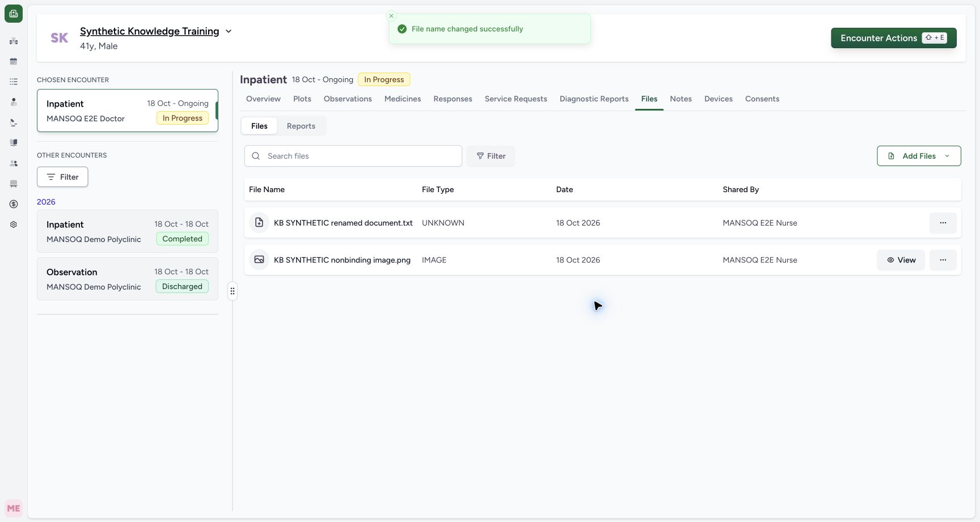980x522 pixels.
Task: Open the settings gear sidebar icon
Action: pyautogui.click(x=14, y=224)
